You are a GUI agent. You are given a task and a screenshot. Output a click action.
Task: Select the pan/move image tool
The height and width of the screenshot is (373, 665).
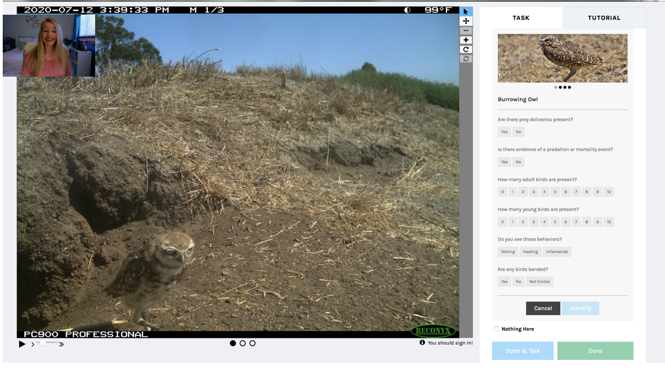(466, 21)
